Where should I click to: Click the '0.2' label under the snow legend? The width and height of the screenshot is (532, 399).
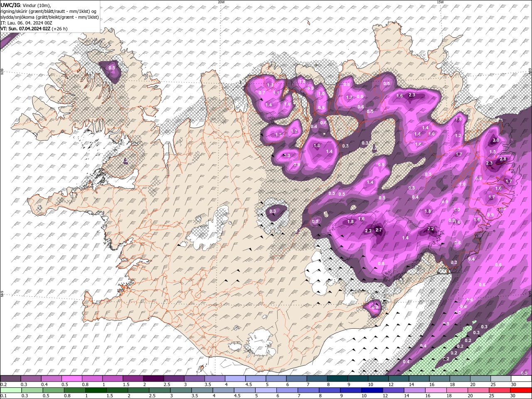[x=3, y=384]
